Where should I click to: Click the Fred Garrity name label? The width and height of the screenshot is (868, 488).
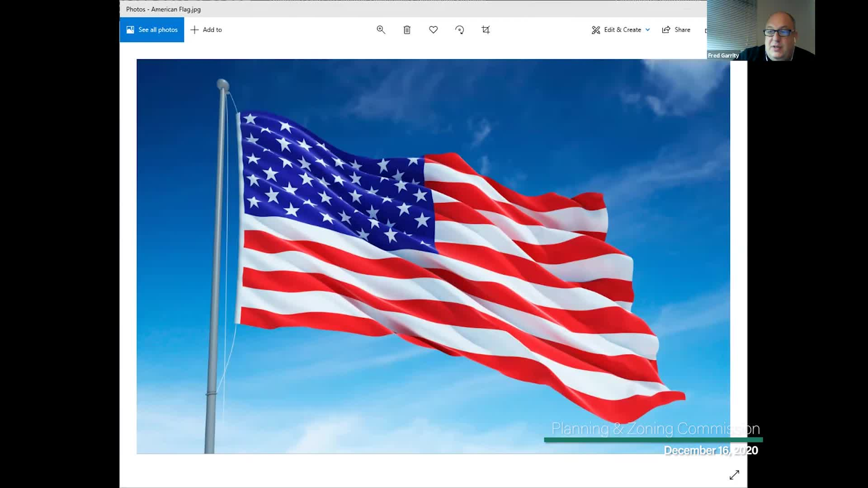coord(723,56)
